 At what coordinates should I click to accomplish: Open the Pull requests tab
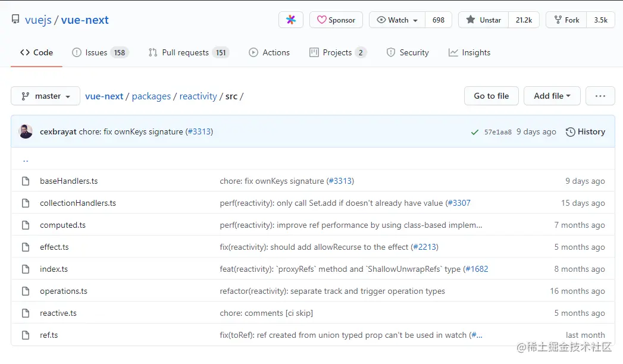pos(185,52)
